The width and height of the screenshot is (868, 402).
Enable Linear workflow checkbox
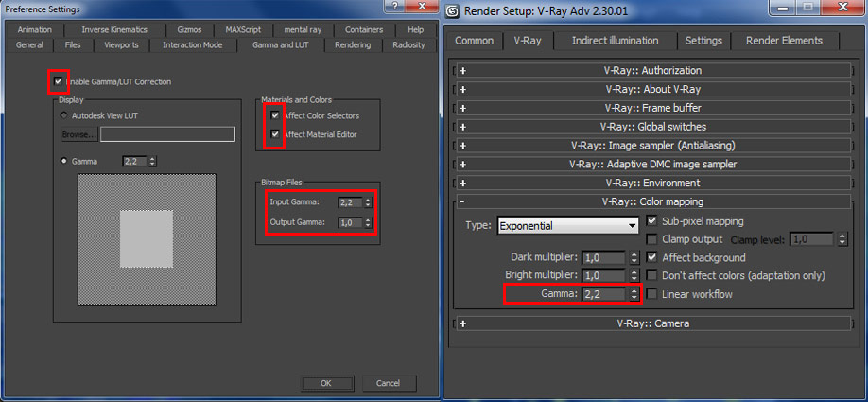tap(652, 294)
